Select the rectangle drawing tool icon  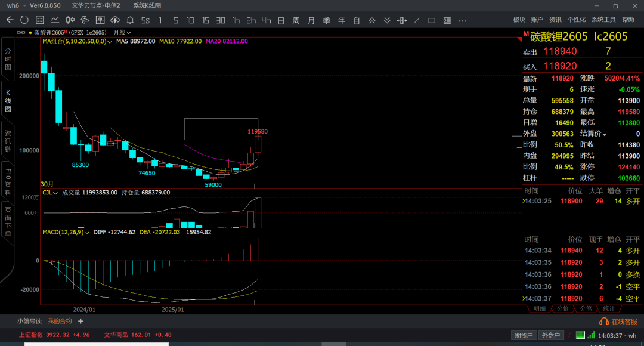[x=432, y=20]
